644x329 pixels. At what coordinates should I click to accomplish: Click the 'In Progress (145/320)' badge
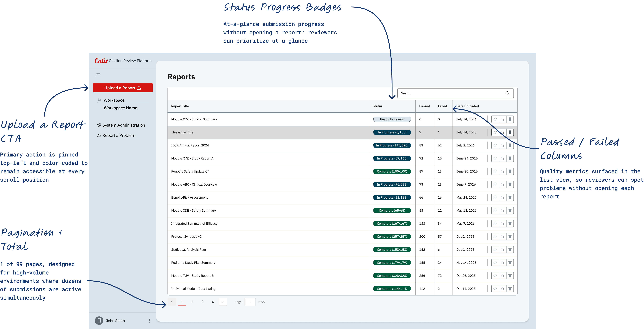392,145
